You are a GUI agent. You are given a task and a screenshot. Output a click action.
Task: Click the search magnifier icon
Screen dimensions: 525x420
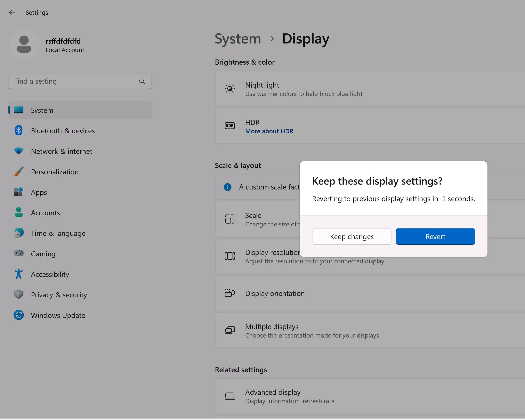[x=142, y=81]
